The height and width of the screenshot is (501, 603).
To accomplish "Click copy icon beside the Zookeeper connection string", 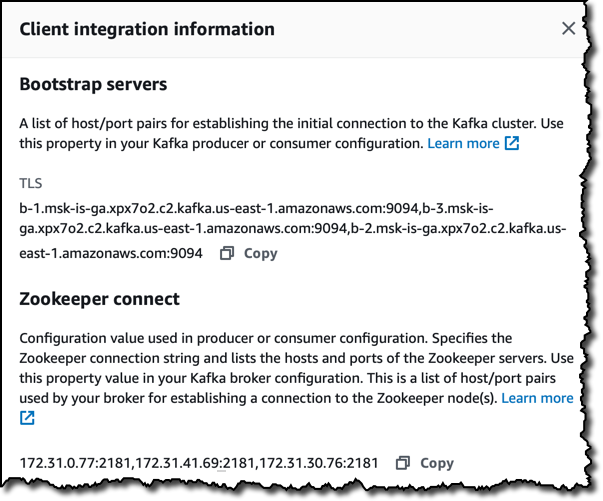I will click(x=403, y=463).
